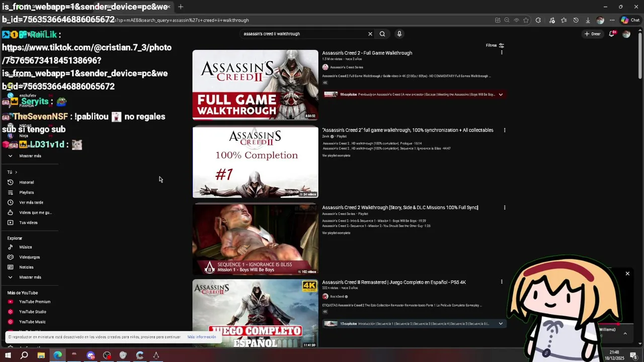
Task: Open Copilot Chat button
Action: pyautogui.click(x=630, y=20)
